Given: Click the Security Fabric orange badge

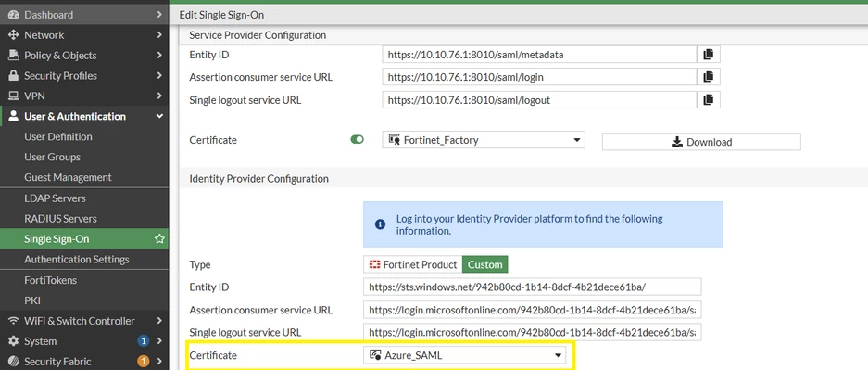Looking at the screenshot, I should 143,362.
